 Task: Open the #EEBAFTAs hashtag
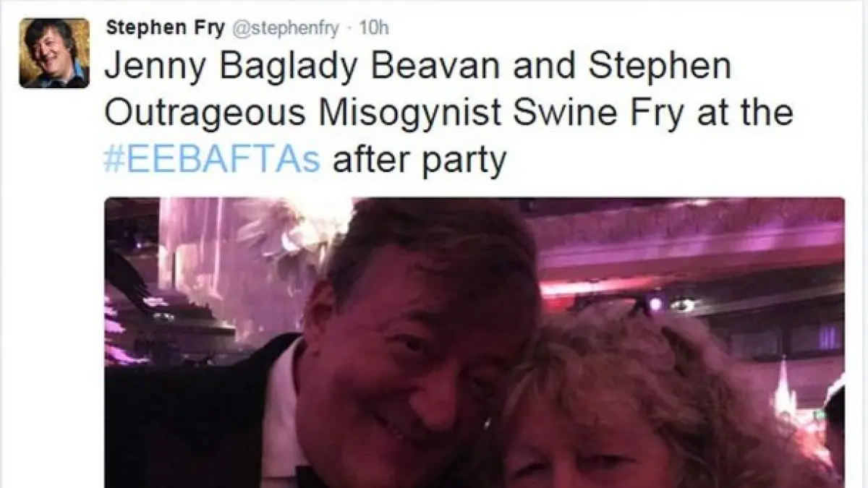click(x=212, y=159)
